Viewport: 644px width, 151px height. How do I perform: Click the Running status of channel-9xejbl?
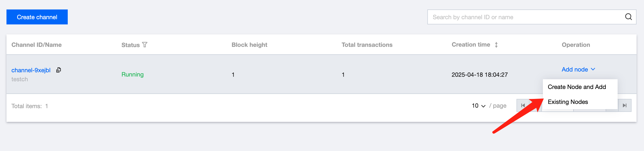tap(132, 75)
